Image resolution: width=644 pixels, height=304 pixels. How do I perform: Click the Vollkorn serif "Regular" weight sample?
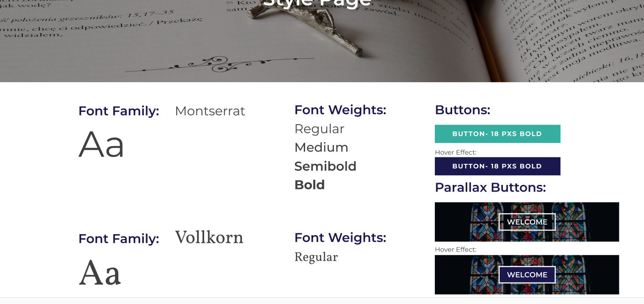tap(316, 257)
